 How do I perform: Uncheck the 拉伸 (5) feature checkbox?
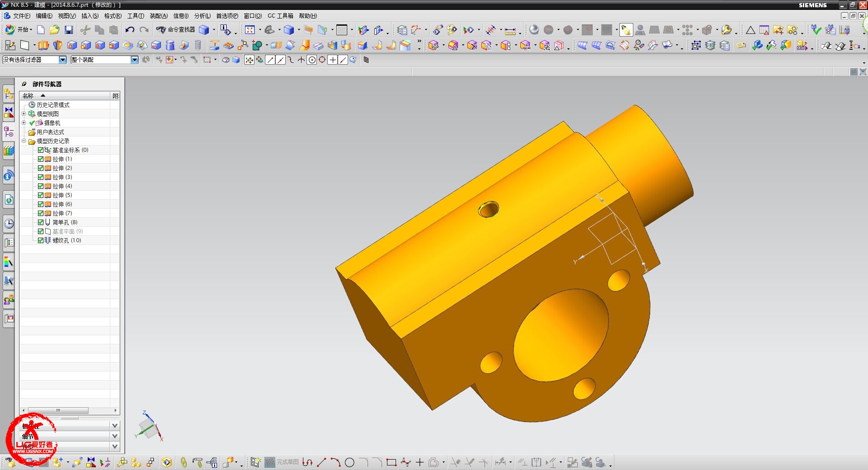(x=41, y=195)
